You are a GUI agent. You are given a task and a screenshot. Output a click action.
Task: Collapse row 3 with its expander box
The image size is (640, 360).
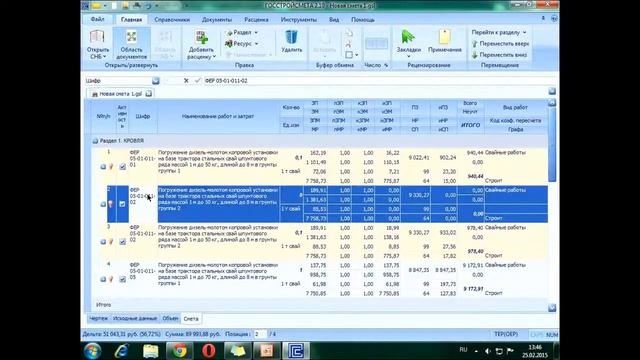(103, 242)
